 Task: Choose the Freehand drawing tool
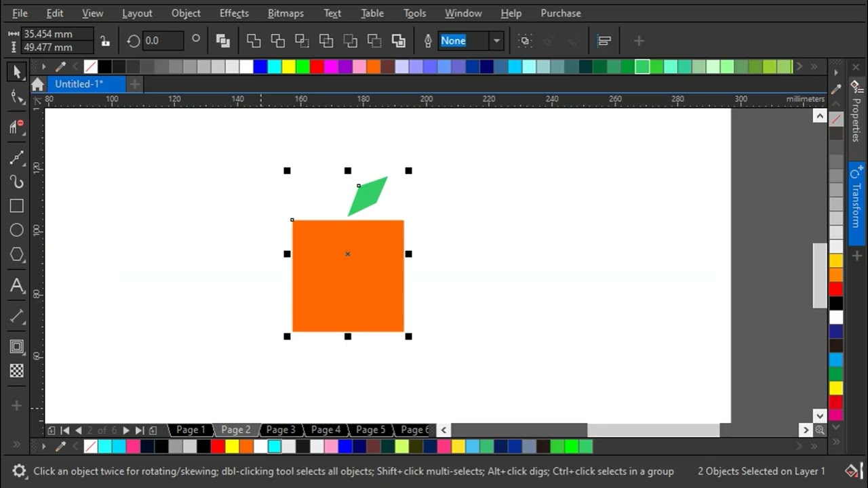click(17, 158)
